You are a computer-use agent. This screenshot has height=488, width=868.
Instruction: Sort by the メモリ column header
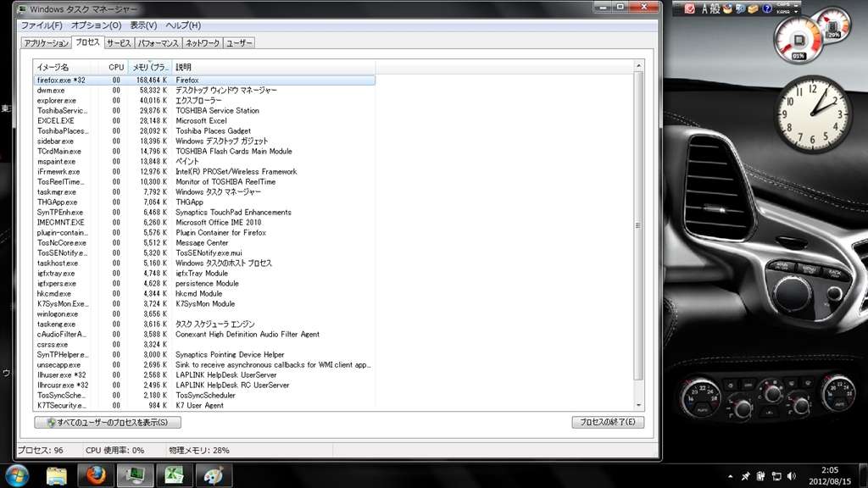(150, 67)
